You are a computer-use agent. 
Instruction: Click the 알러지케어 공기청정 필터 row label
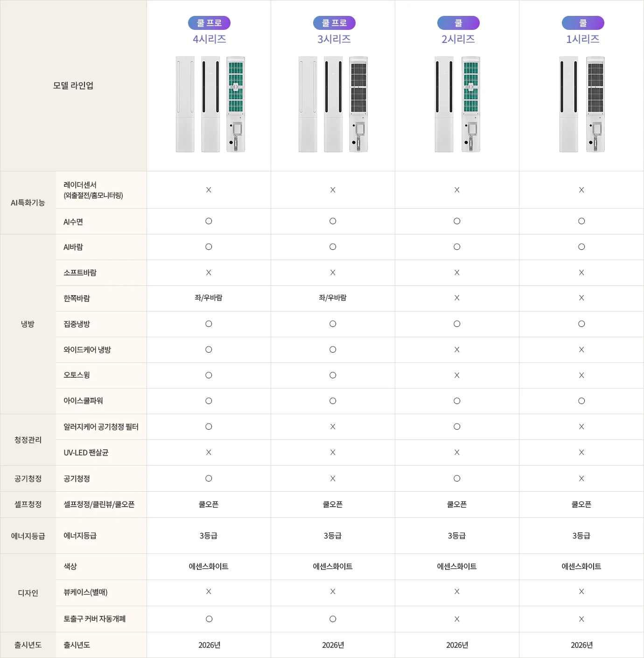pyautogui.click(x=101, y=427)
